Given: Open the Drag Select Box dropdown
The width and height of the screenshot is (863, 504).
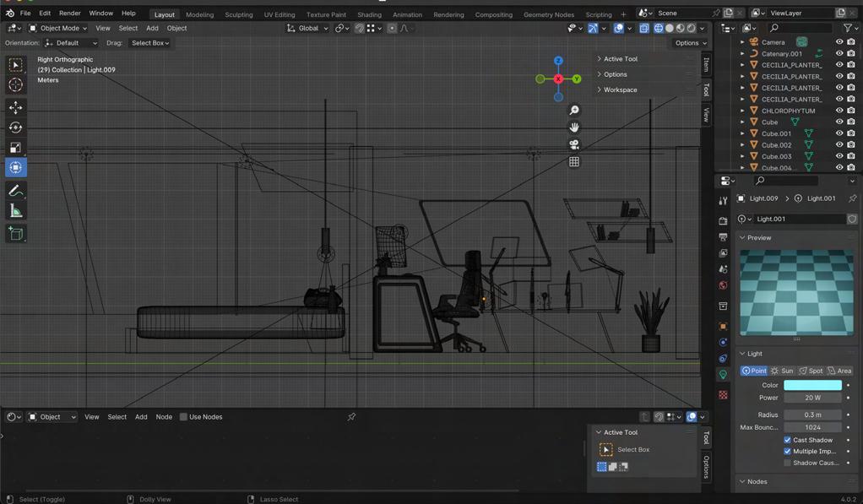Looking at the screenshot, I should pos(150,43).
